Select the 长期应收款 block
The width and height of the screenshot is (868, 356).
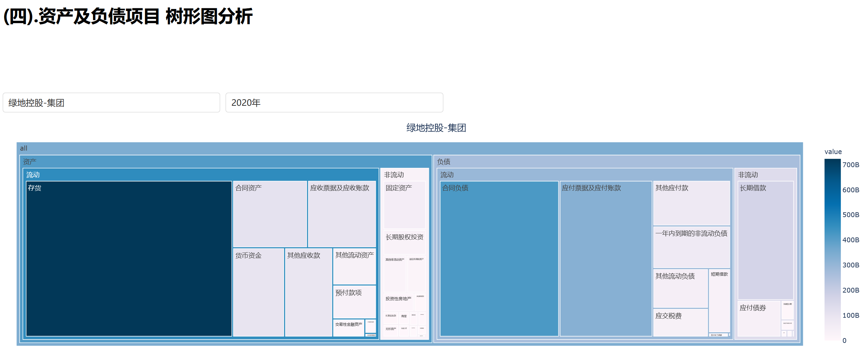391,318
